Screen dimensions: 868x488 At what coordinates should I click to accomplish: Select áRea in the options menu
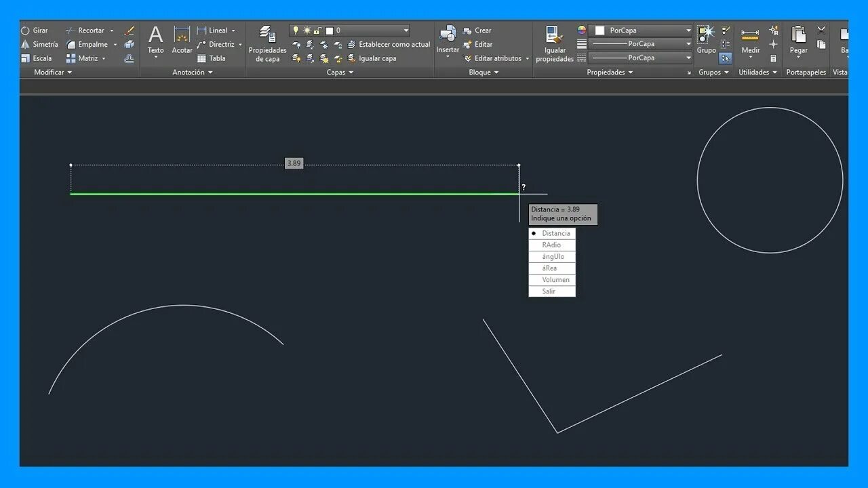(552, 268)
